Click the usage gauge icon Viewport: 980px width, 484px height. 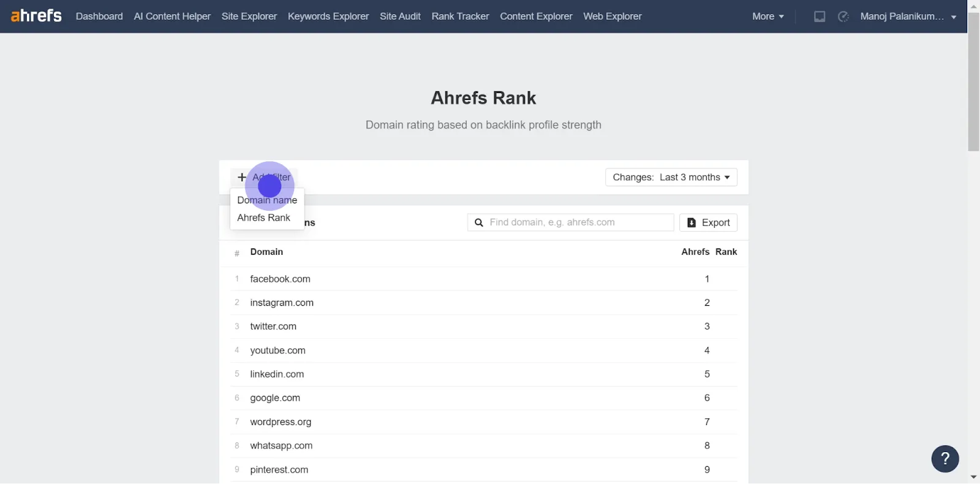pyautogui.click(x=843, y=17)
